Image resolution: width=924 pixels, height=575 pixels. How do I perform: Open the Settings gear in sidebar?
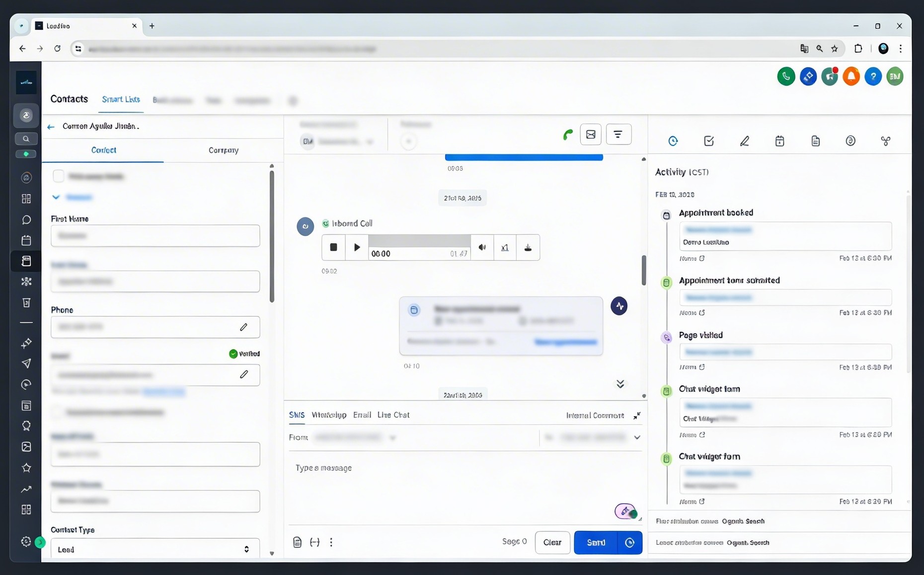[26, 542]
